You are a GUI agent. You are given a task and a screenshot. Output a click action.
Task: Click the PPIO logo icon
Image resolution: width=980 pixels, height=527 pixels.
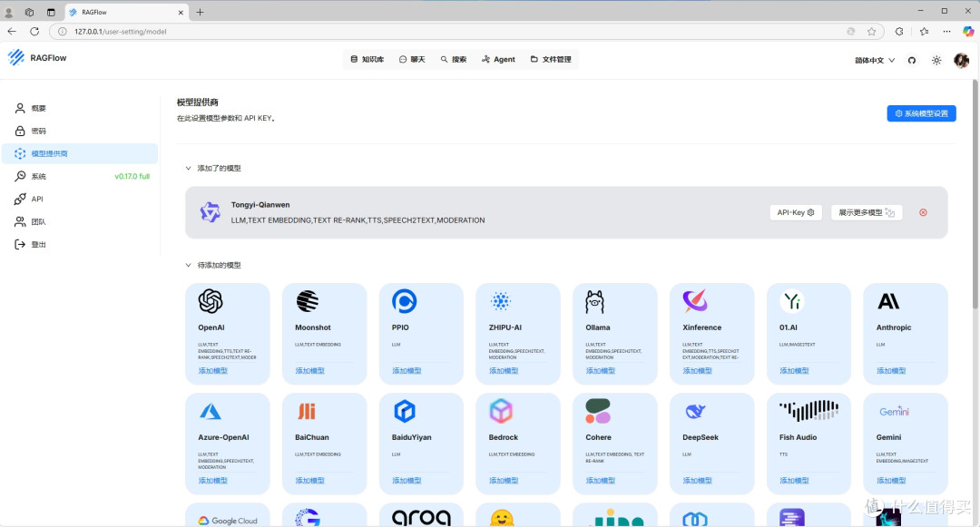(x=405, y=301)
